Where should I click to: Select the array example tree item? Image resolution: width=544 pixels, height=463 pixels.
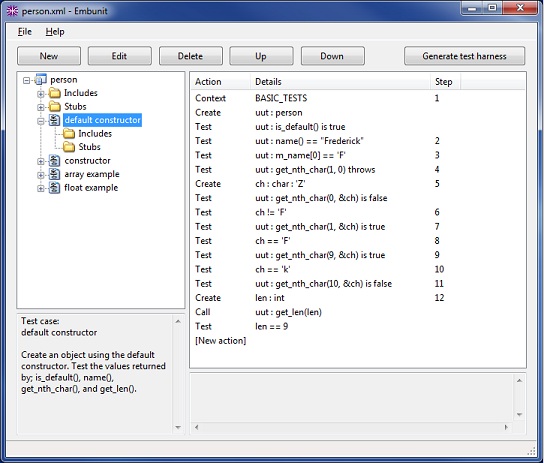coord(92,174)
